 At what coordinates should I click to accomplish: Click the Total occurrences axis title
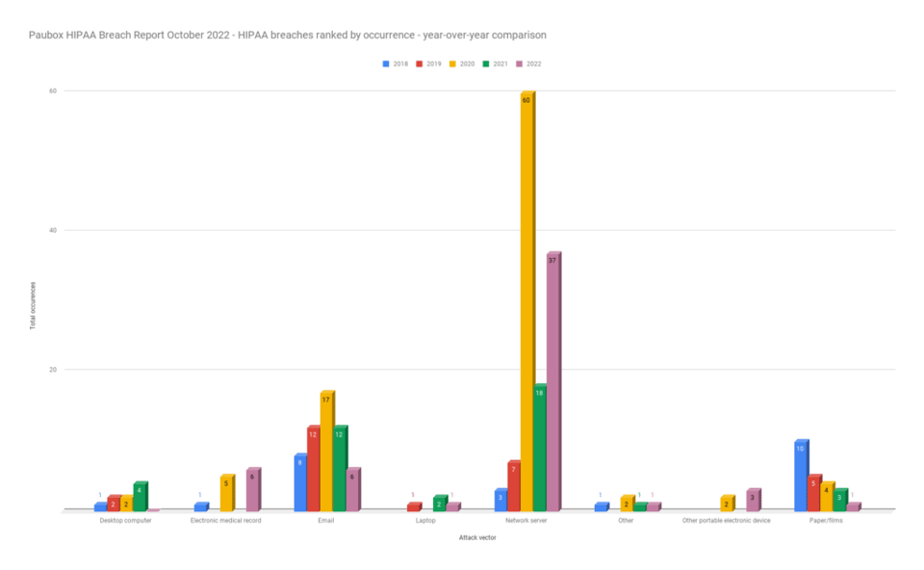point(32,304)
